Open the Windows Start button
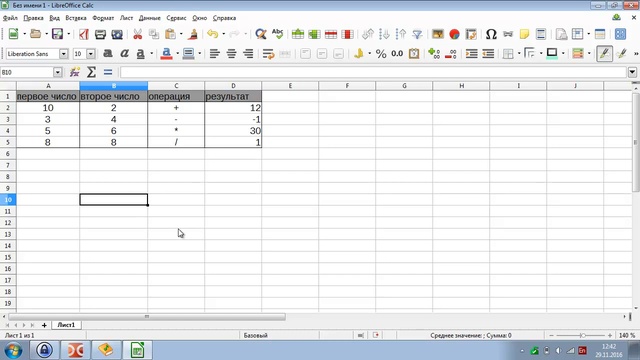 click(13, 350)
